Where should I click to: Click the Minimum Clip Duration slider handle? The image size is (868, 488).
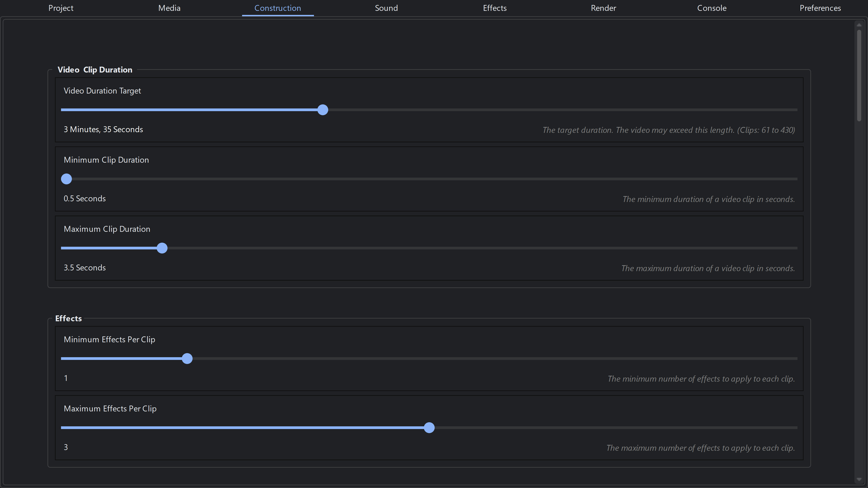coord(66,179)
